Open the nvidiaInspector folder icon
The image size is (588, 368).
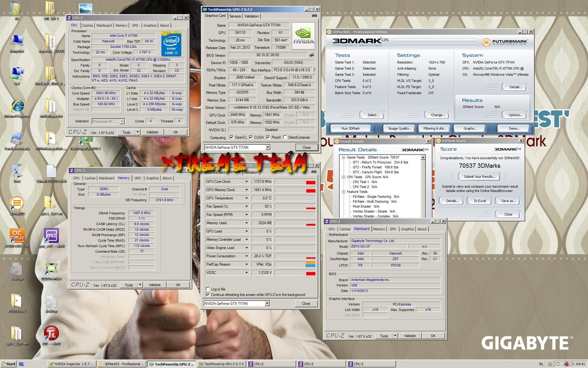[x=51, y=108]
